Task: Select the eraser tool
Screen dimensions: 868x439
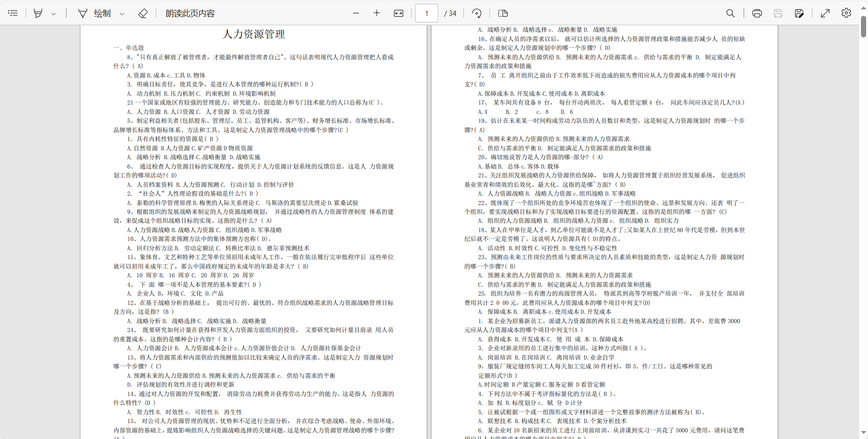Action: point(143,13)
